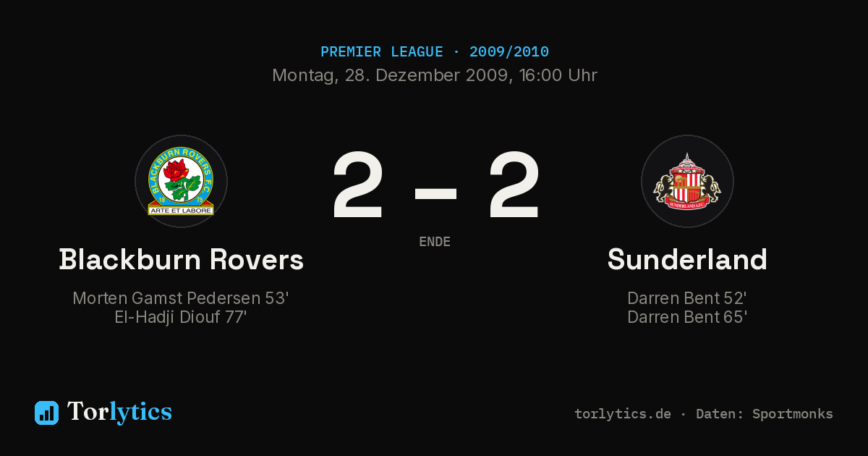Click the match date Montag, 28. Dezember 2009

tap(389, 75)
